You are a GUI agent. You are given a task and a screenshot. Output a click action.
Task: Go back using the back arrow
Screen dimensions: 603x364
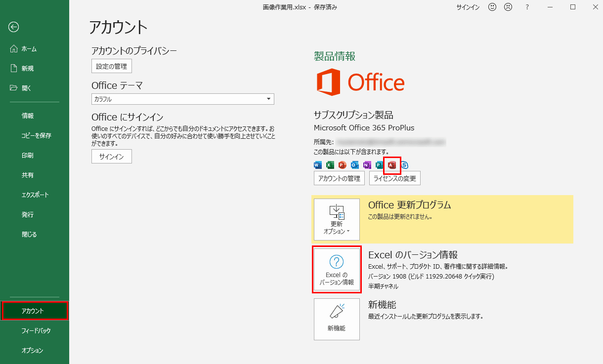14,27
